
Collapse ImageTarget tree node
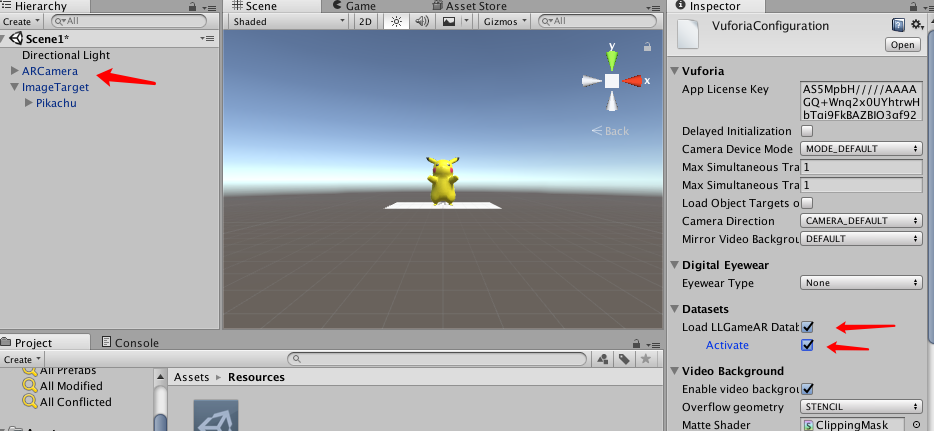coord(15,87)
